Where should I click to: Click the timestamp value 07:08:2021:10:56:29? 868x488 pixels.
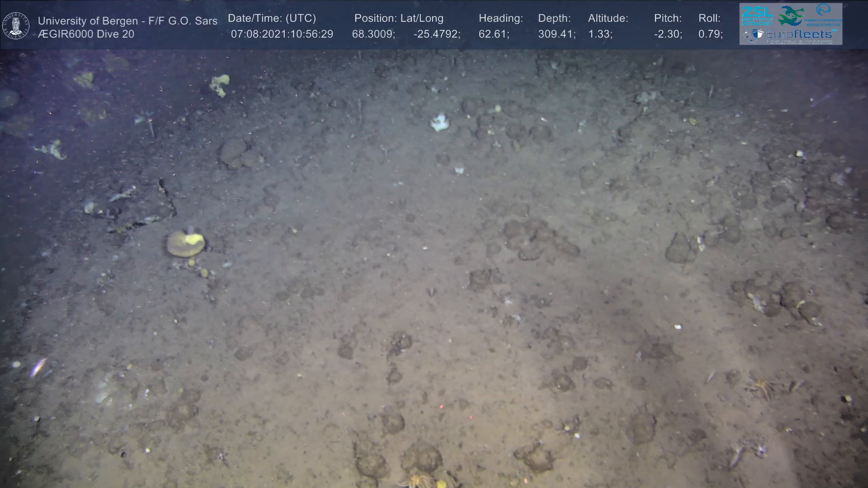pos(282,34)
